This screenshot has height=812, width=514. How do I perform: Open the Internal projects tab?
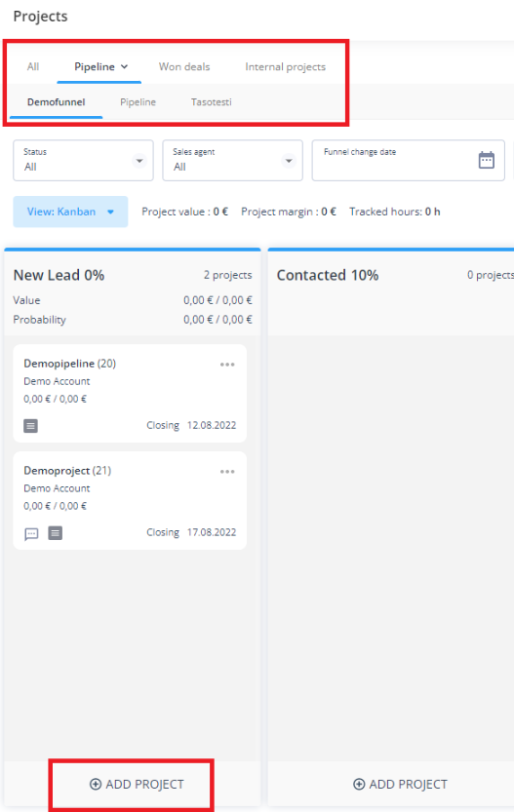pyautogui.click(x=286, y=67)
